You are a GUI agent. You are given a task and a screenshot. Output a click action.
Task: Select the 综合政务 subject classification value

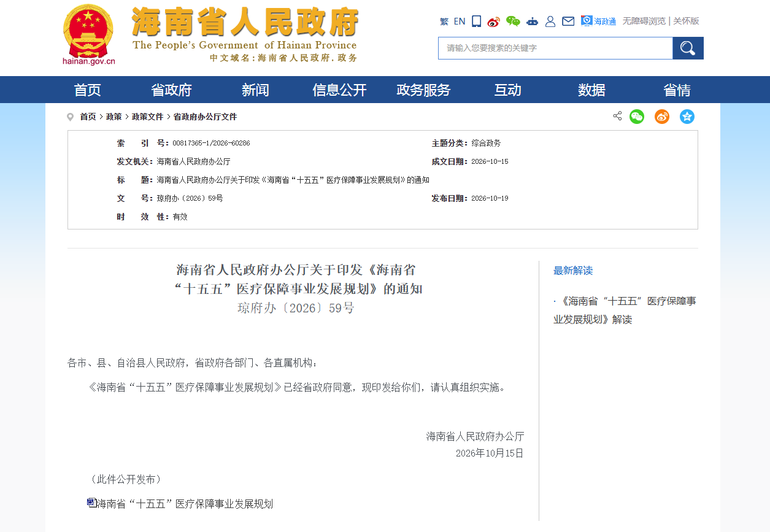[486, 143]
